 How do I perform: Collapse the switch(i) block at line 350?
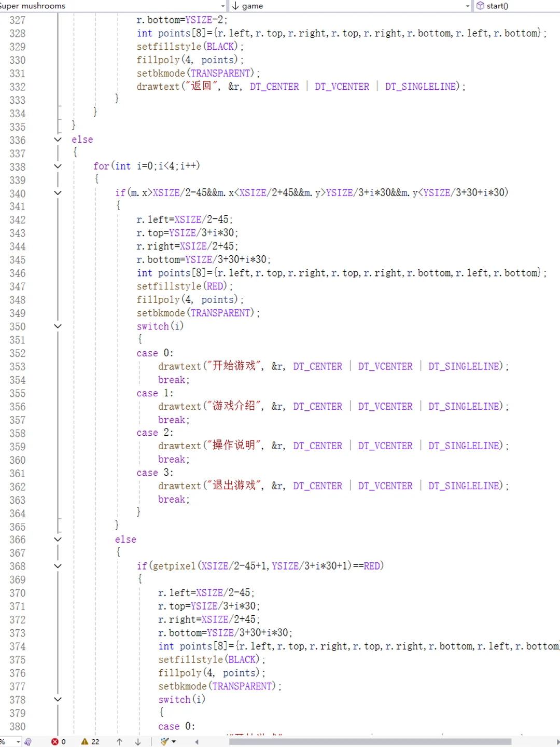58,326
